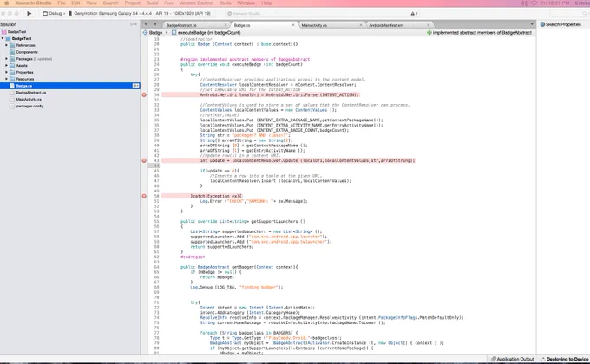Open the Help menu
The image size is (590, 364).
coord(266,3)
